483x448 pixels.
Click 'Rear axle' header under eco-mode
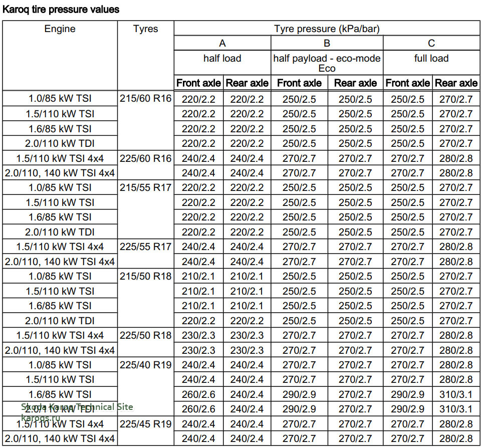point(355,83)
